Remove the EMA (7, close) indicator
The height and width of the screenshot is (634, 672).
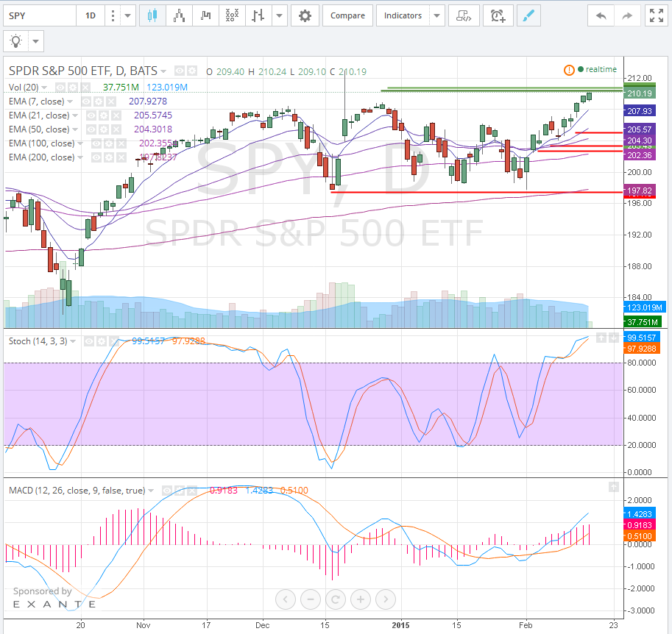111,101
